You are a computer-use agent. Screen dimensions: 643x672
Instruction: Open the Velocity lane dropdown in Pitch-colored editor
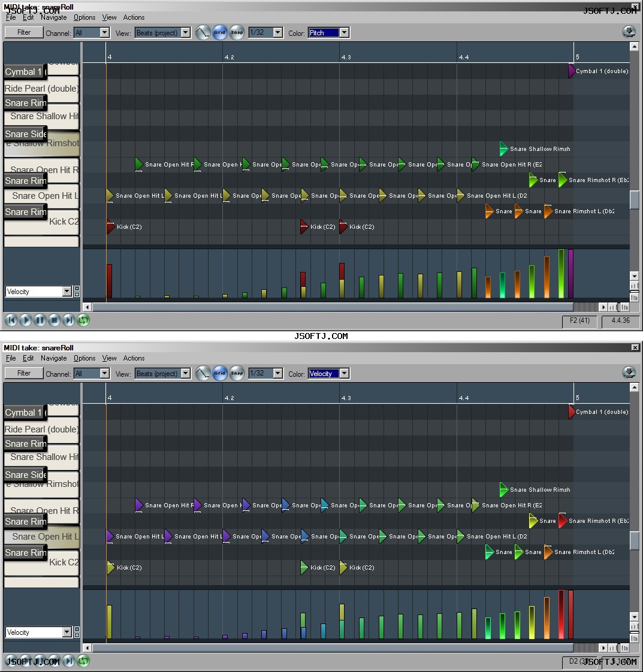[x=38, y=292]
